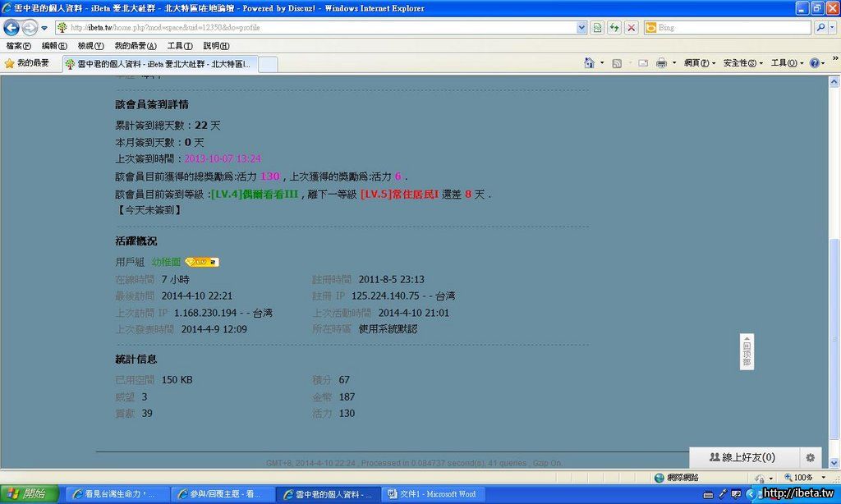Click the 我的最愛 favorites star button
Image resolution: width=841 pixels, height=504 pixels.
click(27, 63)
